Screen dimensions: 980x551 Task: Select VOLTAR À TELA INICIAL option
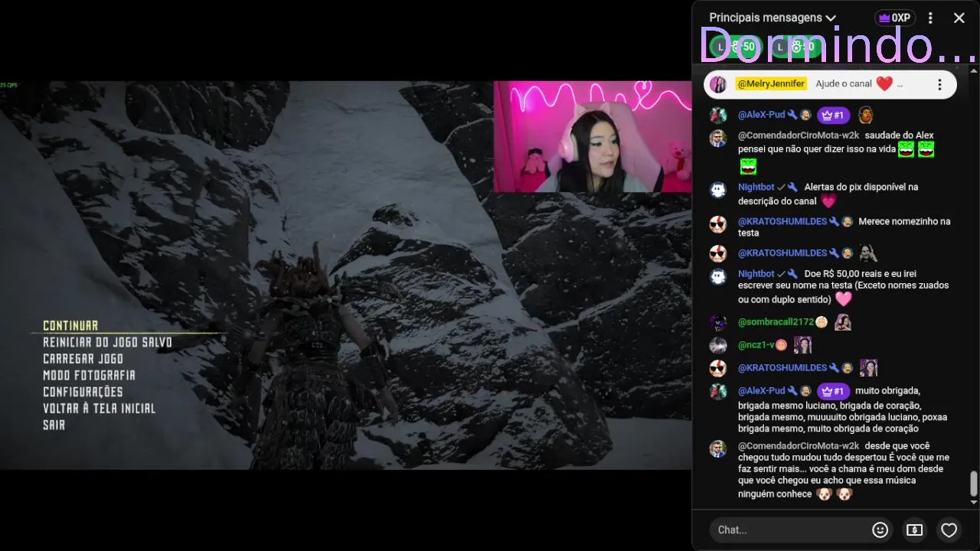coord(99,409)
